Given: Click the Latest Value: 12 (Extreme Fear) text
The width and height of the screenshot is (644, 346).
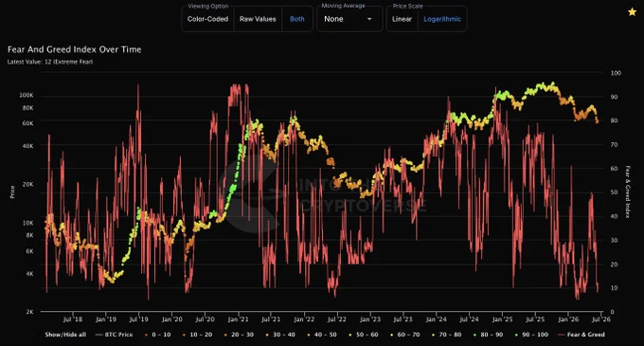Looking at the screenshot, I should click(x=50, y=62).
